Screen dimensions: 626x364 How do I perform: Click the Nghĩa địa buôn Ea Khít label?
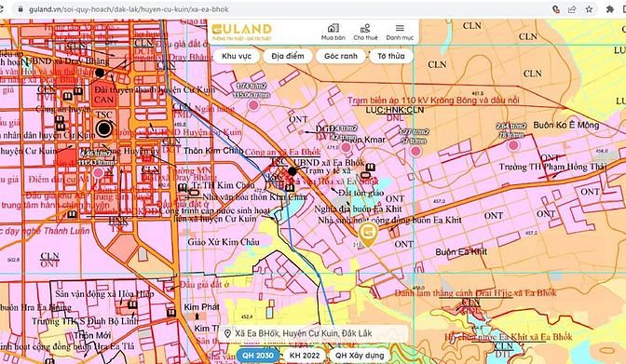click(x=358, y=209)
